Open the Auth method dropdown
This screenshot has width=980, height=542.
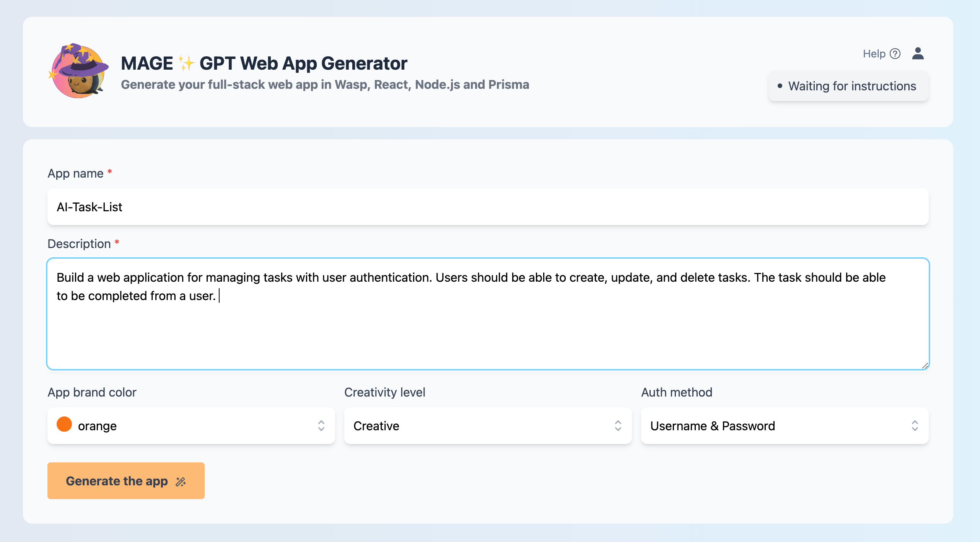coord(784,426)
